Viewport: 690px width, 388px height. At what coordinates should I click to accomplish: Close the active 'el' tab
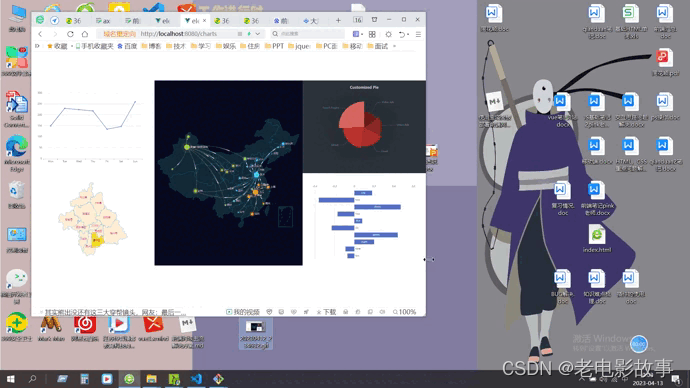click(x=204, y=21)
